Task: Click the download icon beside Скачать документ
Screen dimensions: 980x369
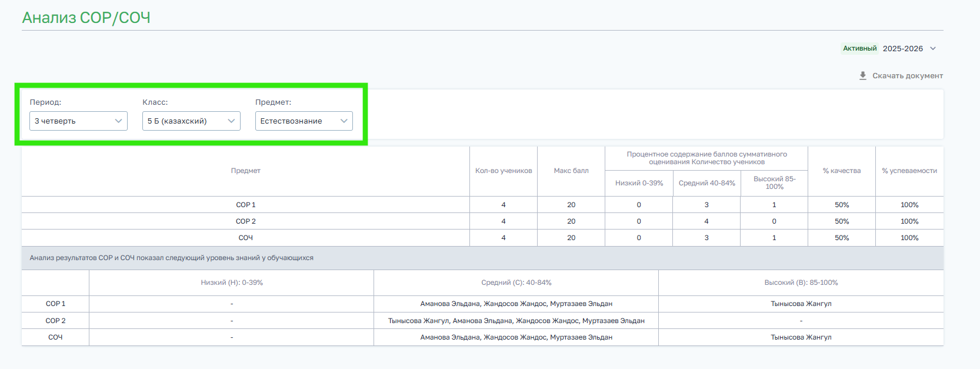Action: (x=863, y=76)
